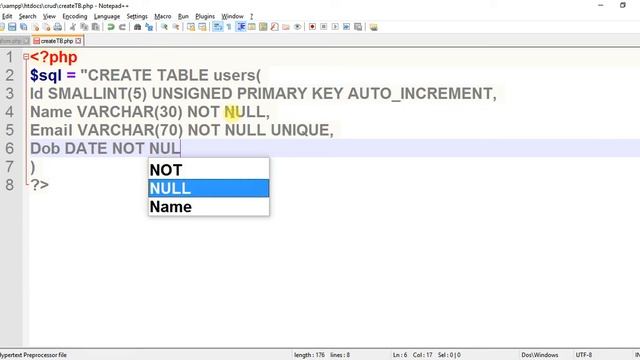Click 'Ln : 6' in status bar

click(x=400, y=355)
